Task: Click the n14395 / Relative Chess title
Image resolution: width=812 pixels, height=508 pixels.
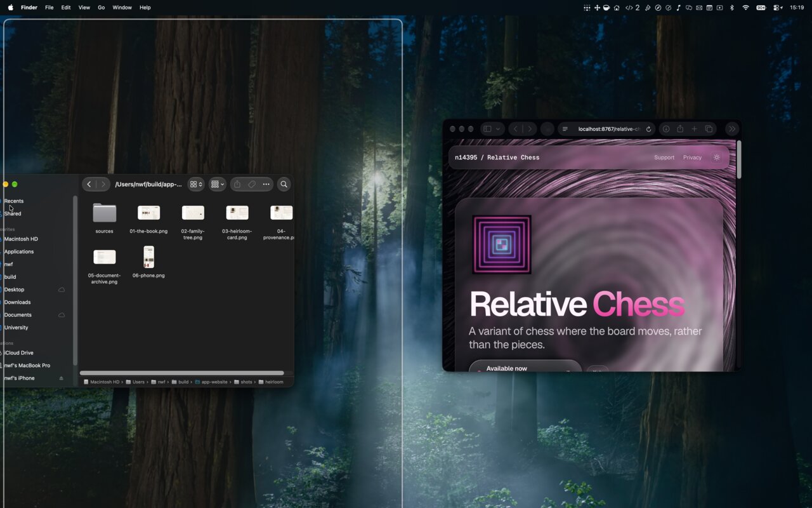Action: pos(497,157)
